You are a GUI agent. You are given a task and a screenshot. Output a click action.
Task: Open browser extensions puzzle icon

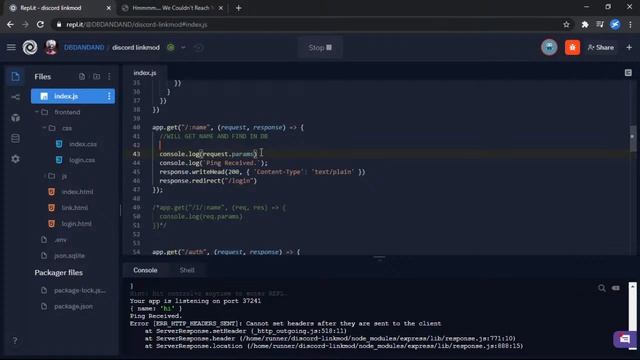click(585, 24)
